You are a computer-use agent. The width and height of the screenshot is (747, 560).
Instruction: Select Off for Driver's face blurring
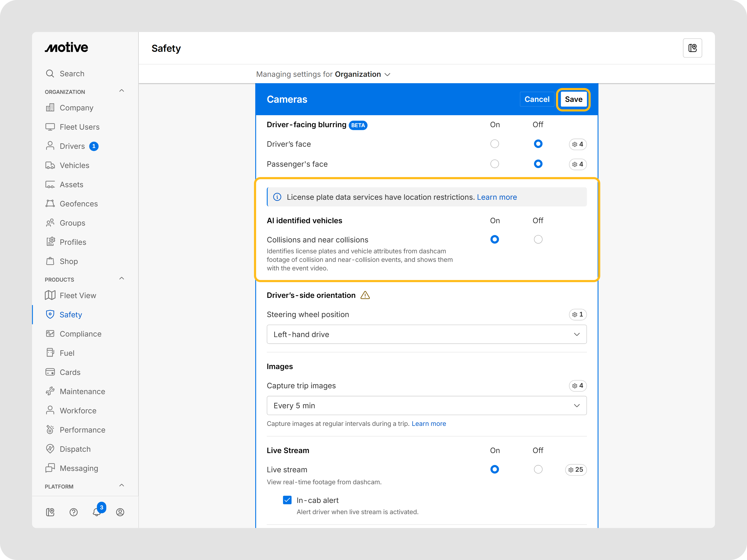pos(538,144)
